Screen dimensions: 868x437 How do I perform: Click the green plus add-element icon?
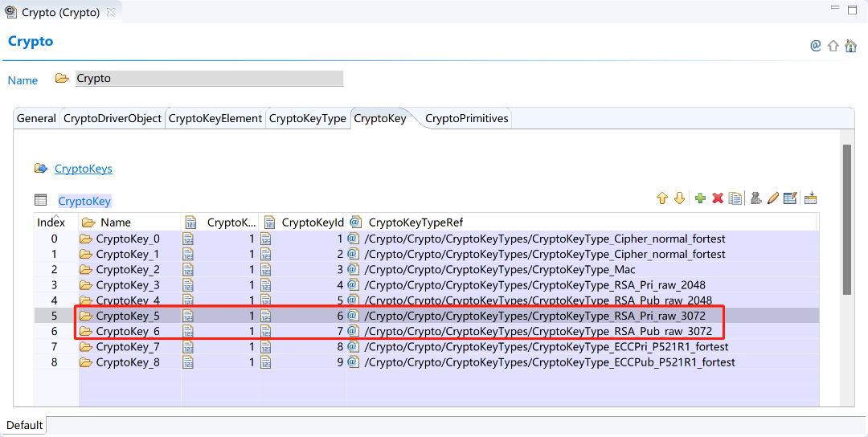coord(700,198)
